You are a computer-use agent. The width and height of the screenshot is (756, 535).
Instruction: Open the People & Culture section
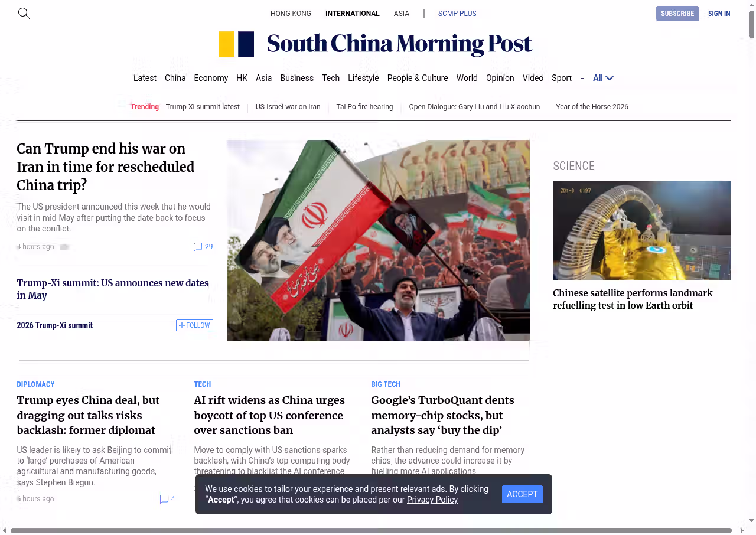pyautogui.click(x=417, y=78)
